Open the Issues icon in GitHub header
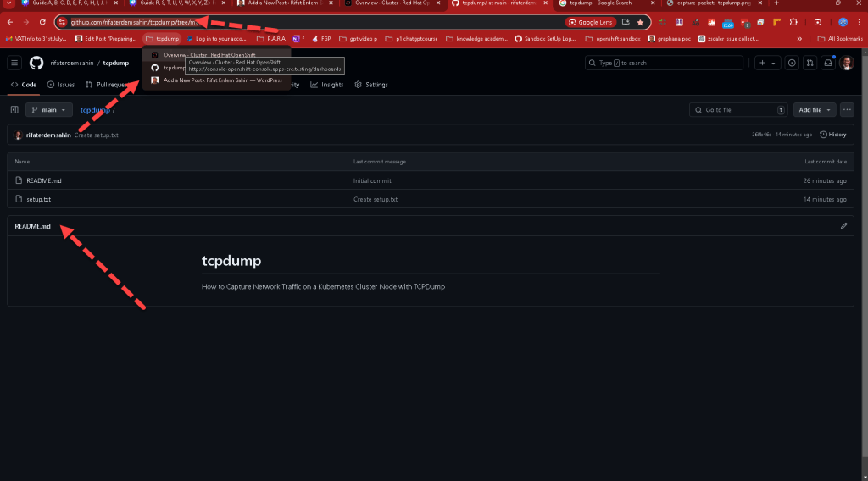 click(x=792, y=63)
